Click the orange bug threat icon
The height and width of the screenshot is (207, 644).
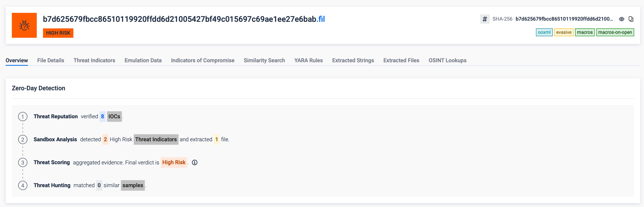point(24,25)
